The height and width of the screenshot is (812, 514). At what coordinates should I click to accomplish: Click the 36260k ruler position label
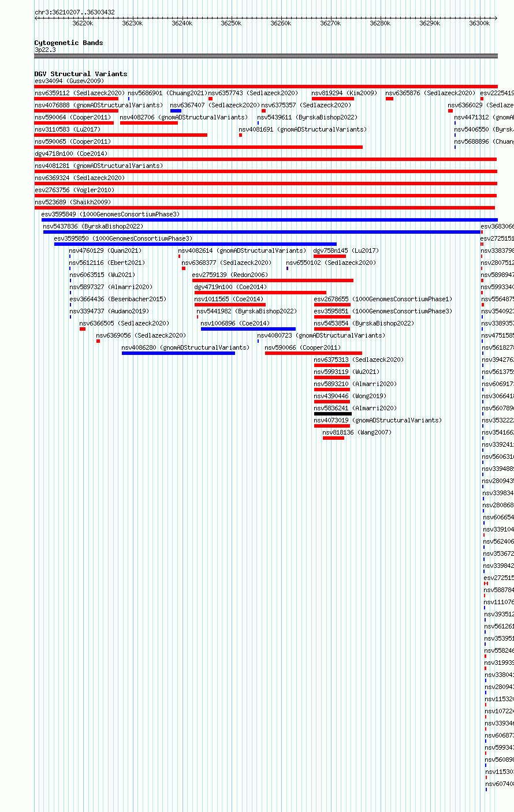[x=281, y=23]
